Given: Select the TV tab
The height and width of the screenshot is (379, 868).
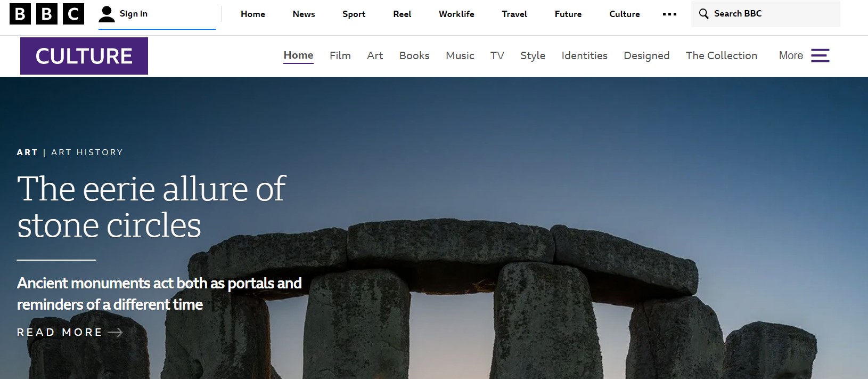Looking at the screenshot, I should coord(497,55).
